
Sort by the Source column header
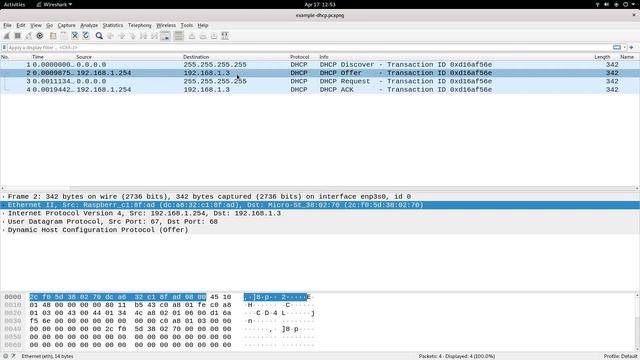84,57
